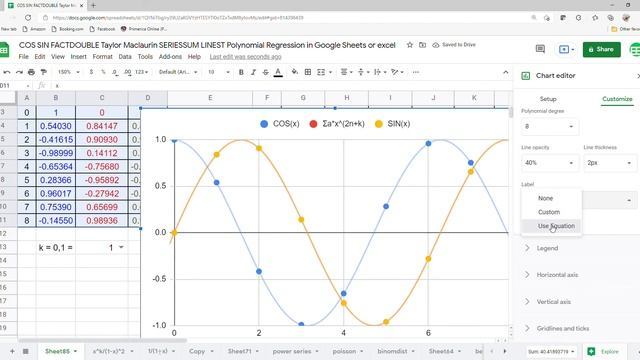Switch to power series sheet tab

point(295,351)
